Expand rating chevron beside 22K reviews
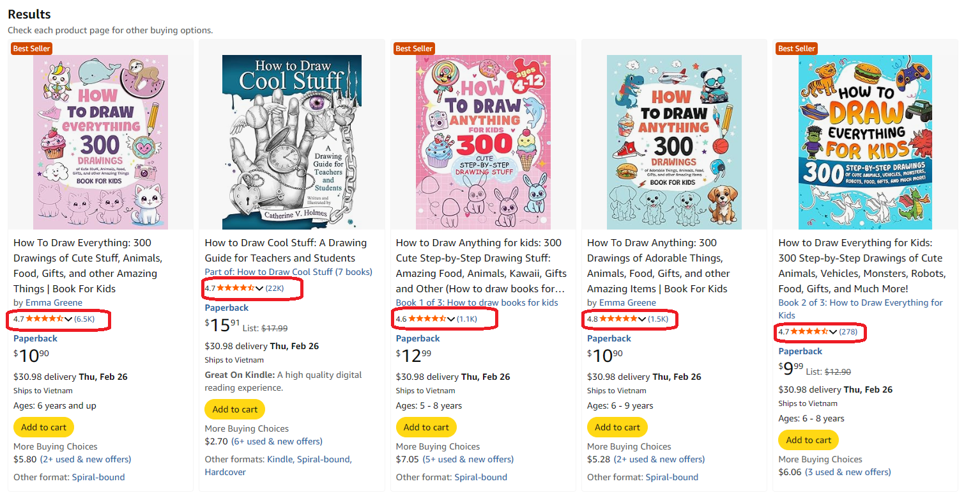This screenshot has height=493, width=980. 259,289
